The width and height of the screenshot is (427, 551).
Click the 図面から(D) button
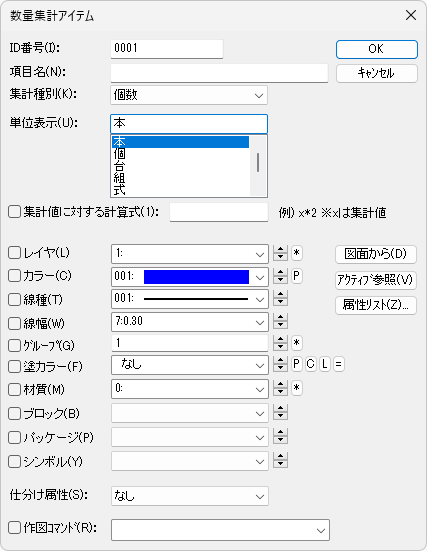(376, 254)
